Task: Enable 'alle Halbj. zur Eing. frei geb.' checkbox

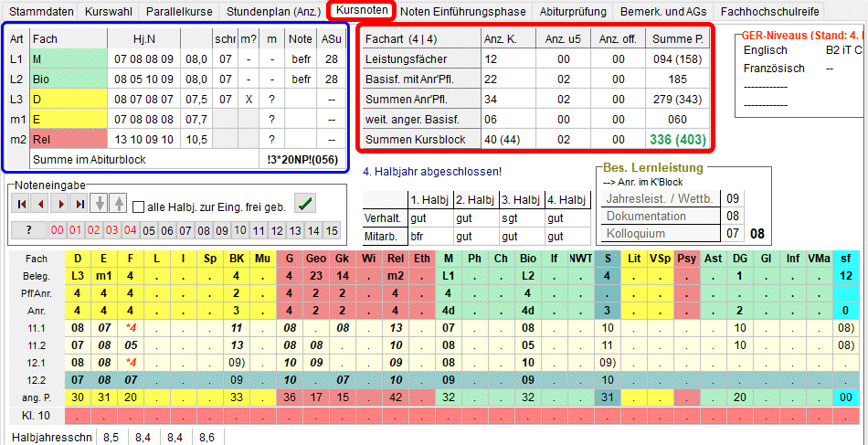Action: click(139, 206)
